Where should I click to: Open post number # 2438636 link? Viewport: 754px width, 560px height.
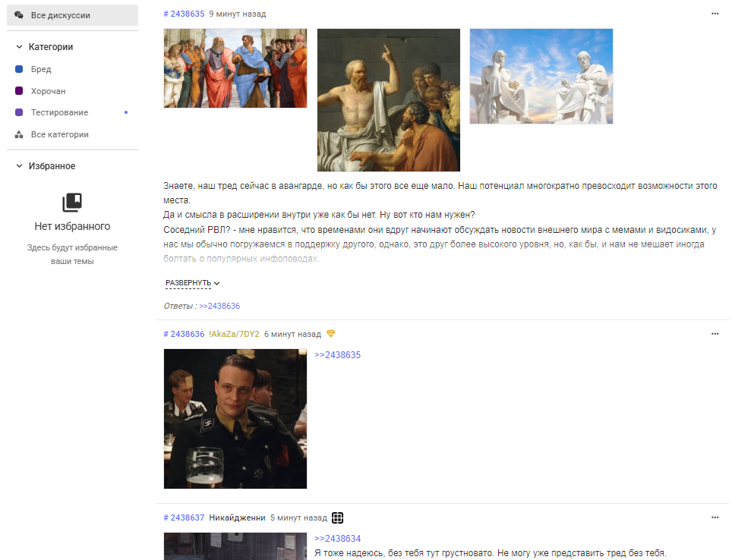[x=184, y=334]
